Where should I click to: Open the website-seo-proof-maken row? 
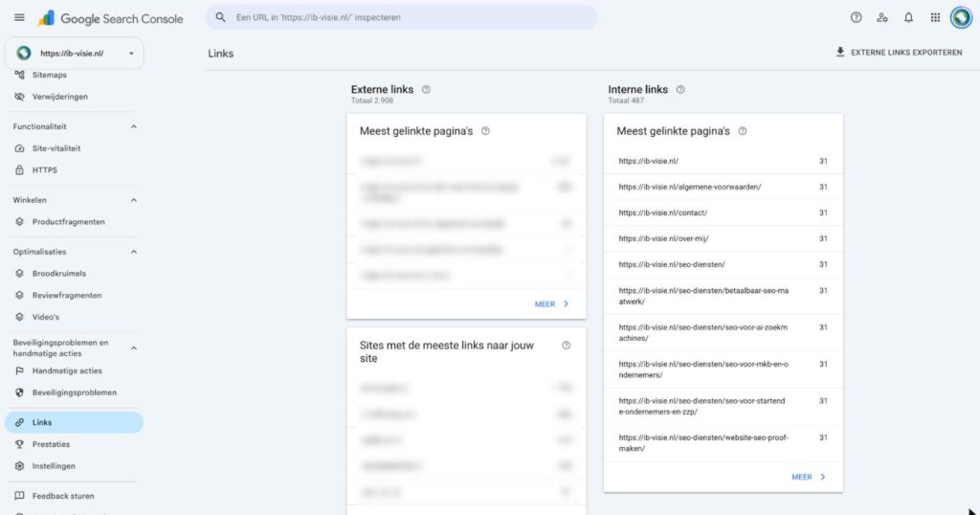click(x=724, y=443)
